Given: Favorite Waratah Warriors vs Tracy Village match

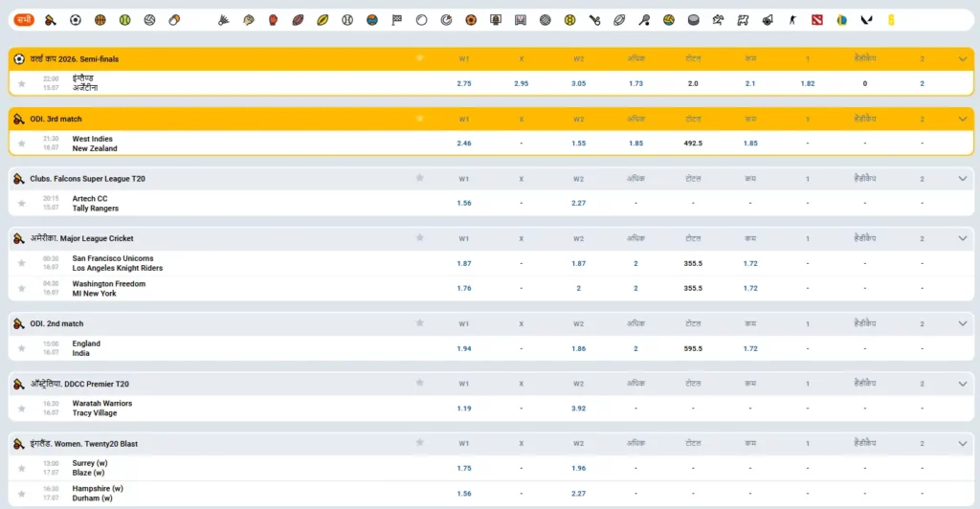Looking at the screenshot, I should pos(22,408).
